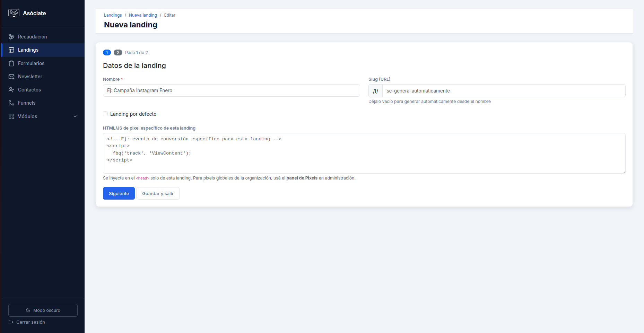
Task: Select step 1 indicator badge
Action: pyautogui.click(x=107, y=53)
